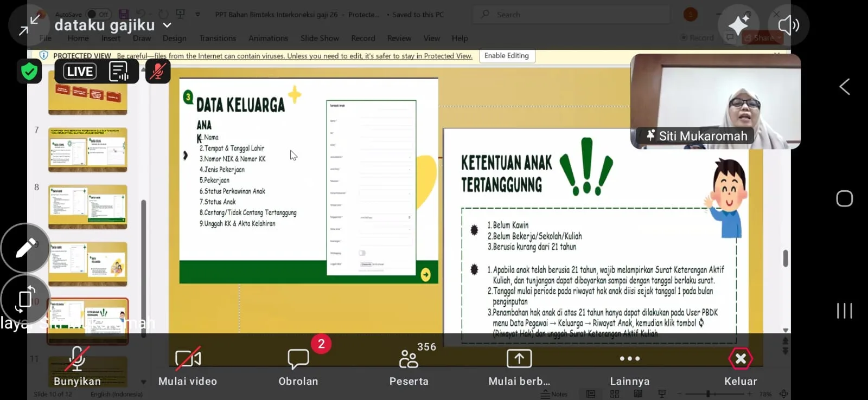Tap the Android back navigation arrow
This screenshot has height=400, width=868.
click(844, 87)
